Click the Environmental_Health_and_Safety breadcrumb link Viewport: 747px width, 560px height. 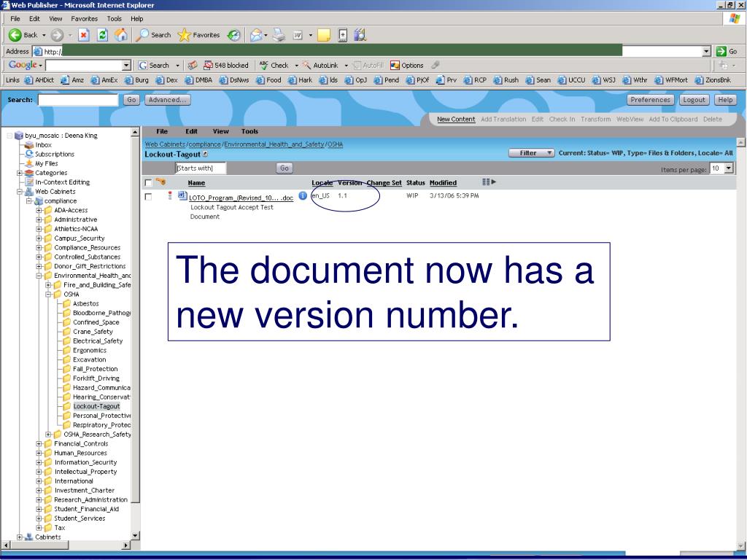pos(274,144)
